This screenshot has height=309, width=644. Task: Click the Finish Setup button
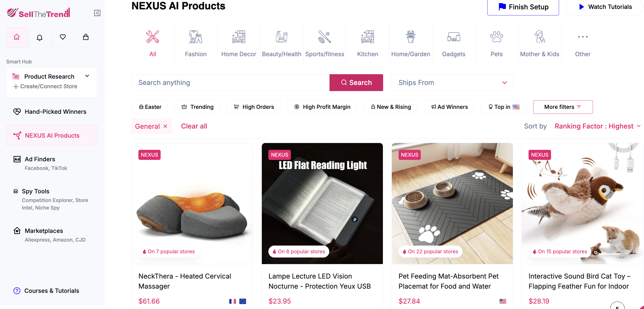point(523,7)
